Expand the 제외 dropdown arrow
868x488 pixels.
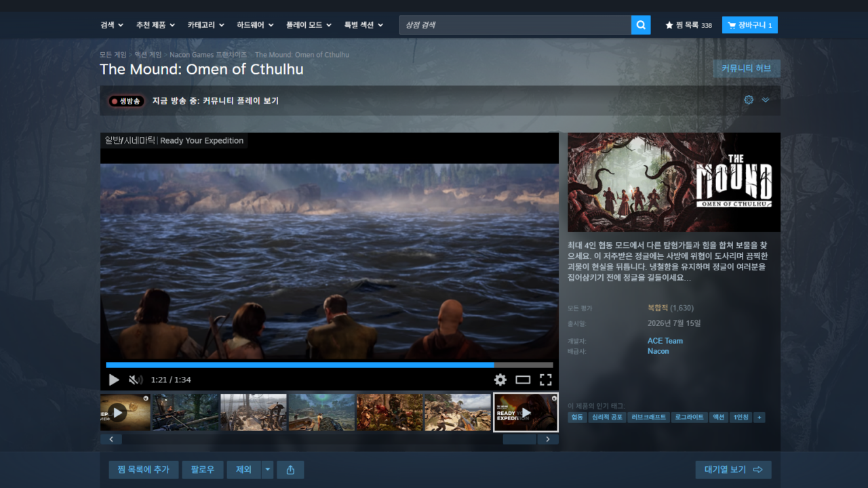click(268, 470)
